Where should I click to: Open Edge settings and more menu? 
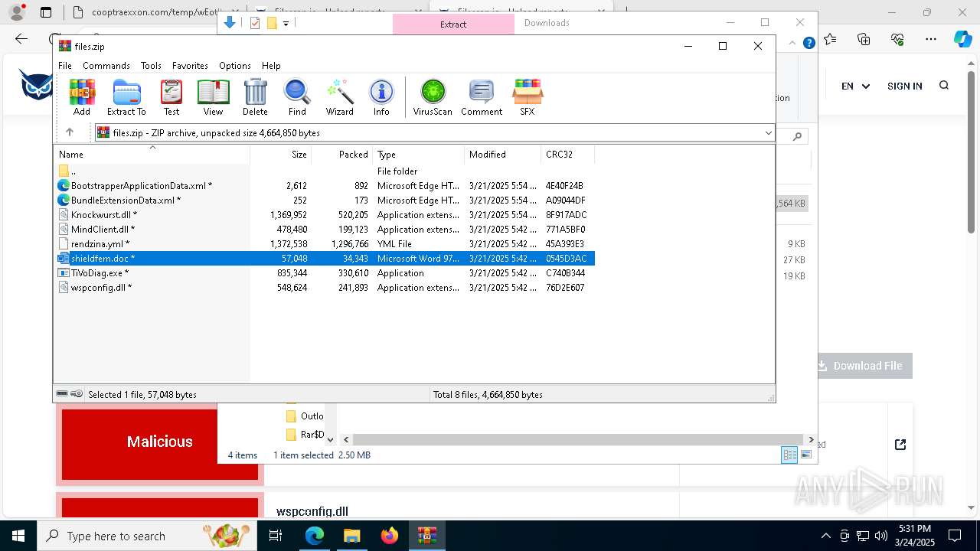pyautogui.click(x=931, y=39)
